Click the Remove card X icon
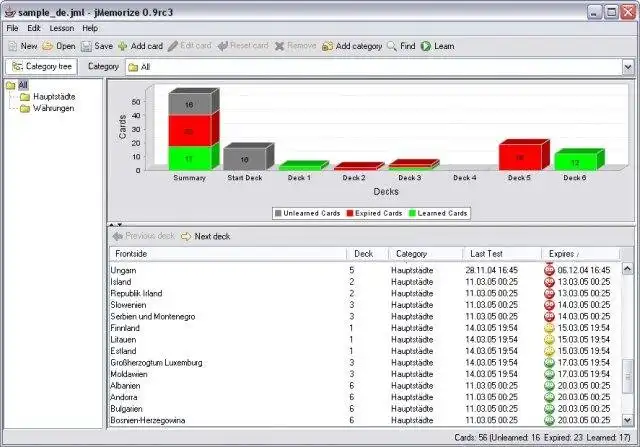Screen dimensions: 640x447 pos(279,46)
